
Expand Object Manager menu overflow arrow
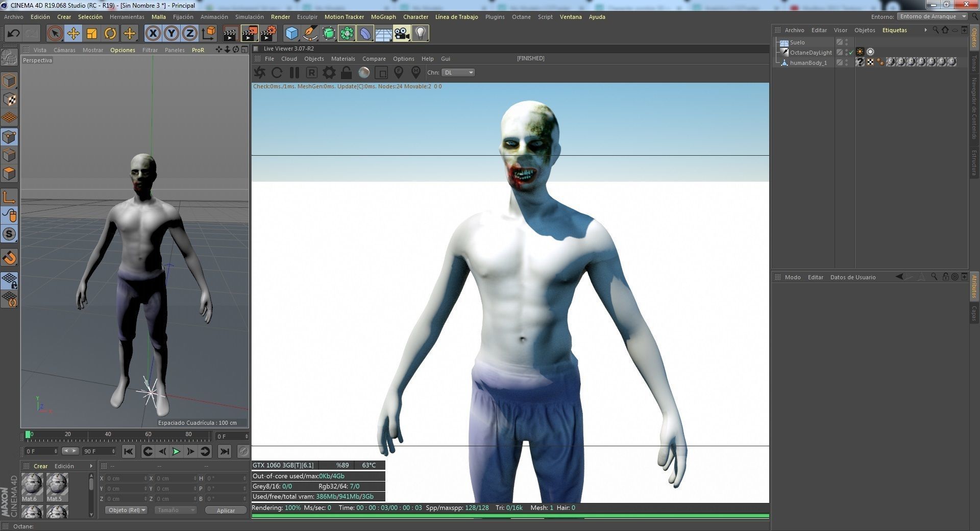pyautogui.click(x=925, y=30)
